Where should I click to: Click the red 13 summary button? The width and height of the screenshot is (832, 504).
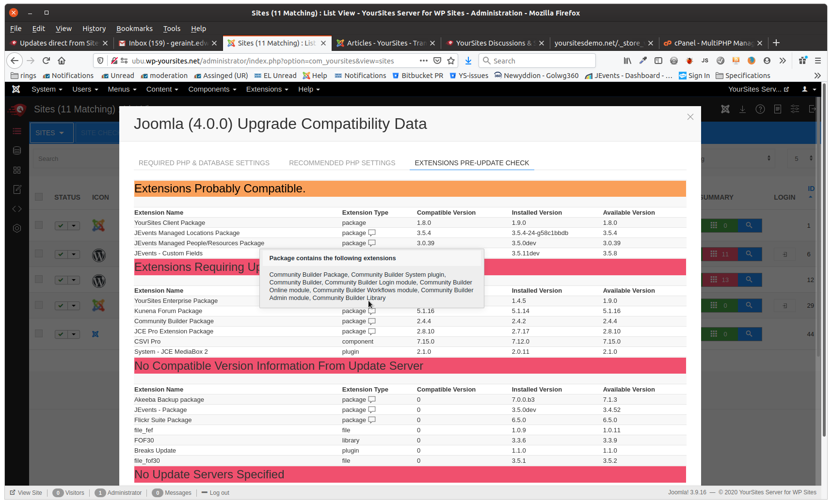point(720,280)
